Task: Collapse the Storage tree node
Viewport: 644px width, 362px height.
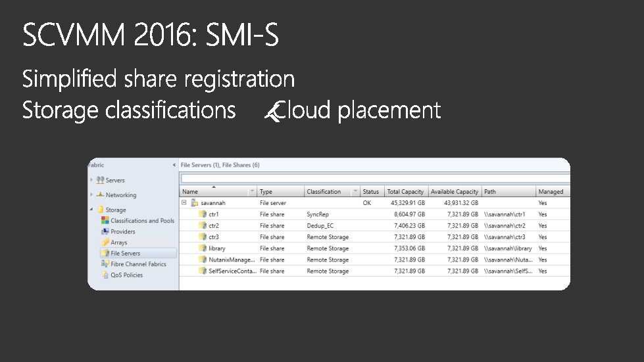Action: click(91, 209)
